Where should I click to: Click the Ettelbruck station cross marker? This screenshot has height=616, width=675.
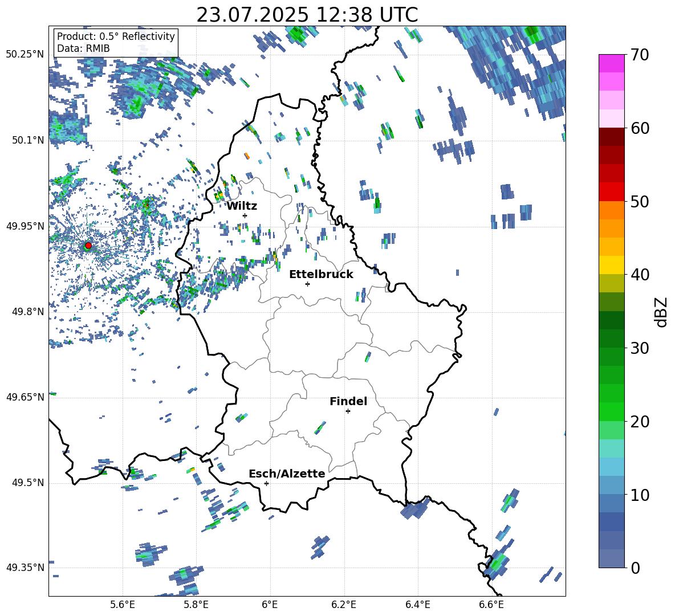click(307, 284)
